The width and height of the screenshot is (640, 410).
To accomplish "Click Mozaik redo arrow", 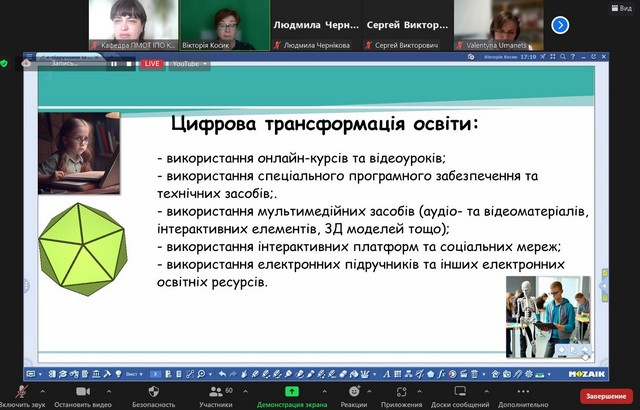I will 233,374.
